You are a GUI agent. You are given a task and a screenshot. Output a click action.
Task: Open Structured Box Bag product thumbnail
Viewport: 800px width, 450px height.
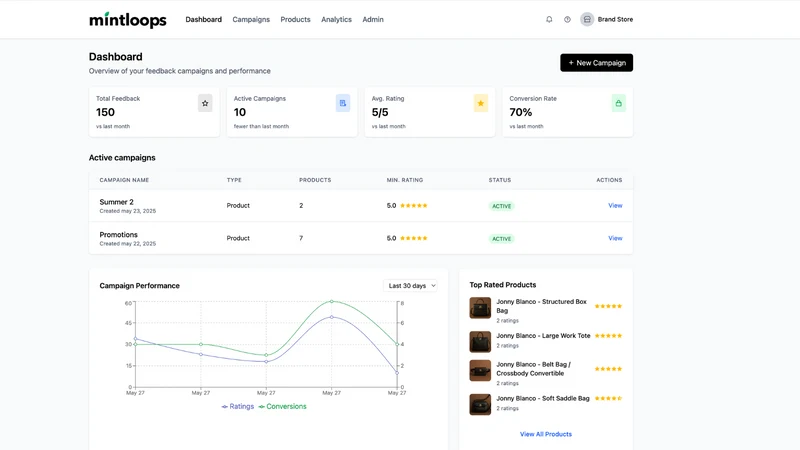480,308
